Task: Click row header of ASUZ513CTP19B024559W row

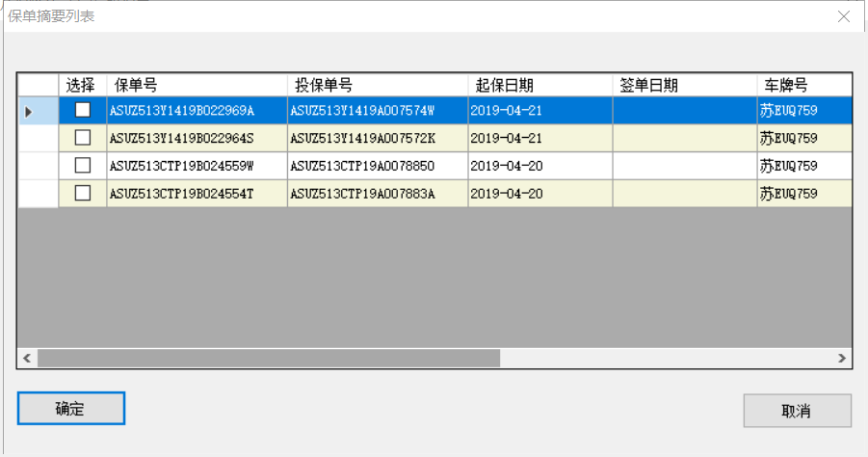Action: [x=39, y=166]
